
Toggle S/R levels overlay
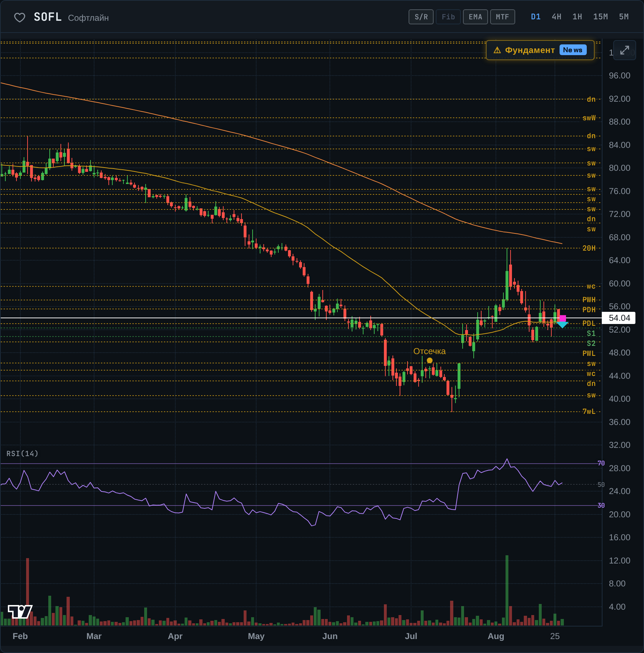point(421,17)
